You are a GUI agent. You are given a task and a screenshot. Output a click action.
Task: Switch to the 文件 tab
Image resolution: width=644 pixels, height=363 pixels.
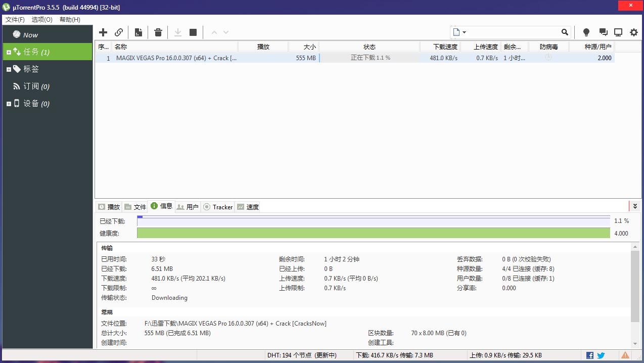[135, 207]
